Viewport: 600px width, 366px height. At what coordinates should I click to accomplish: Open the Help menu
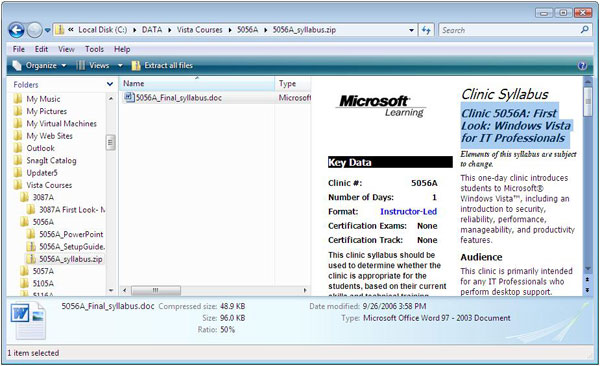(x=122, y=49)
